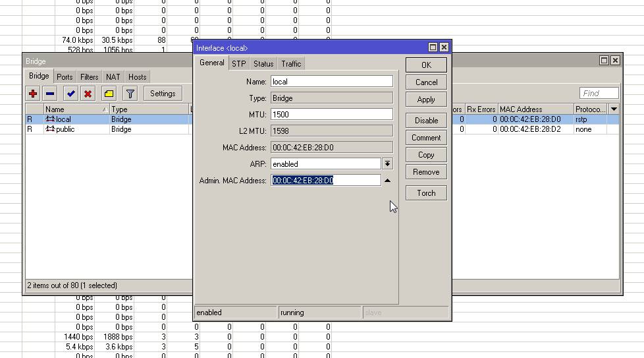Sort by the MAC Address column header
The image size is (644, 358).
coord(535,109)
